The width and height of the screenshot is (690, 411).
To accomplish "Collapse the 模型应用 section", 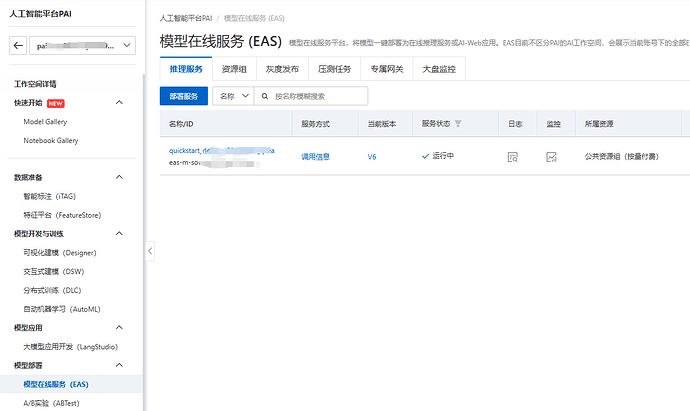I will [119, 328].
